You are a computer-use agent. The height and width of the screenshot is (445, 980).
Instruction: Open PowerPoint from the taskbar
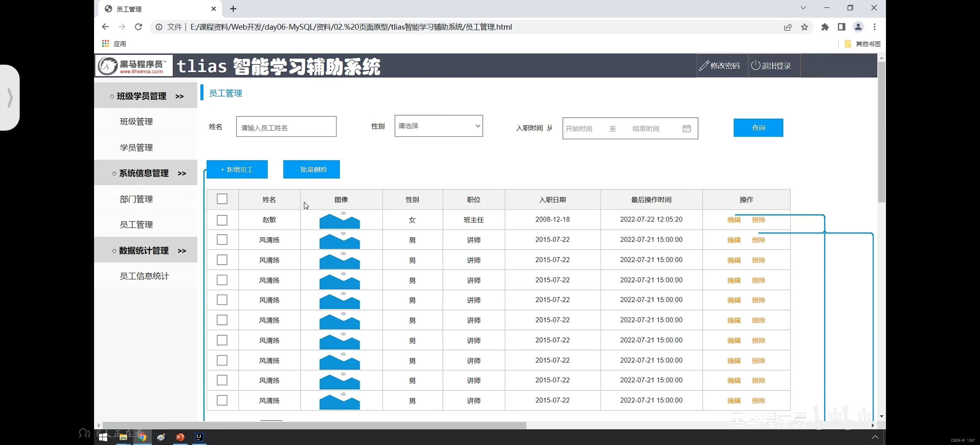[180, 437]
